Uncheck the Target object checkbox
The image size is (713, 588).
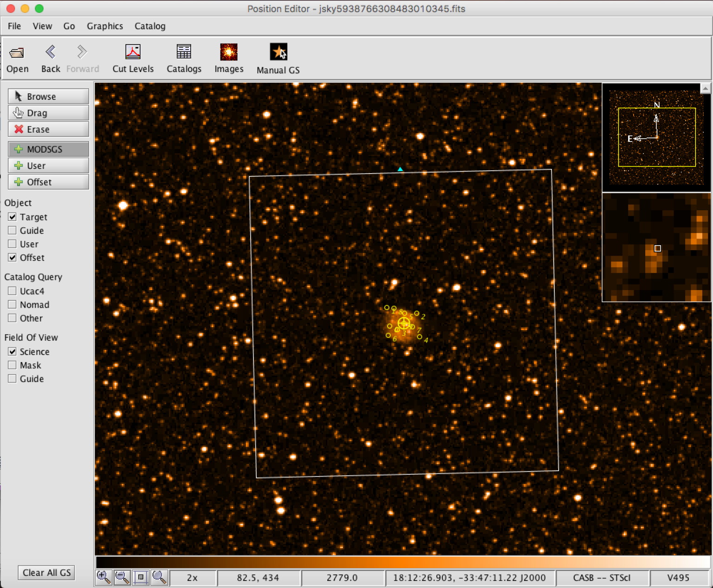point(13,217)
